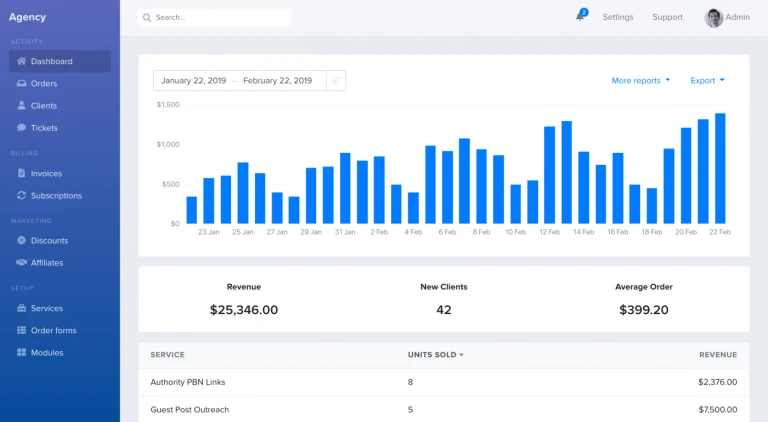Click the Admin avatar picture
768x422 pixels.
point(714,18)
